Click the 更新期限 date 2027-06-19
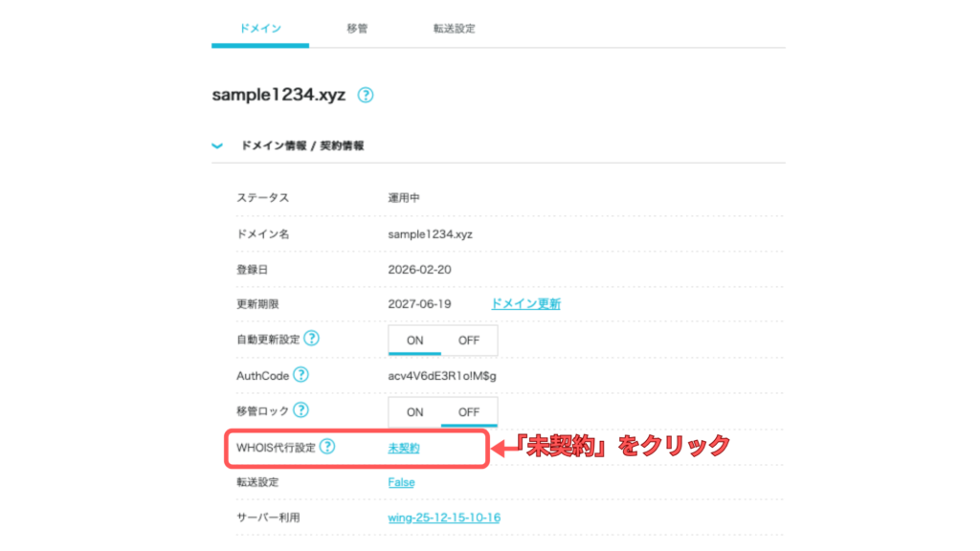The width and height of the screenshot is (980, 551). [x=419, y=303]
